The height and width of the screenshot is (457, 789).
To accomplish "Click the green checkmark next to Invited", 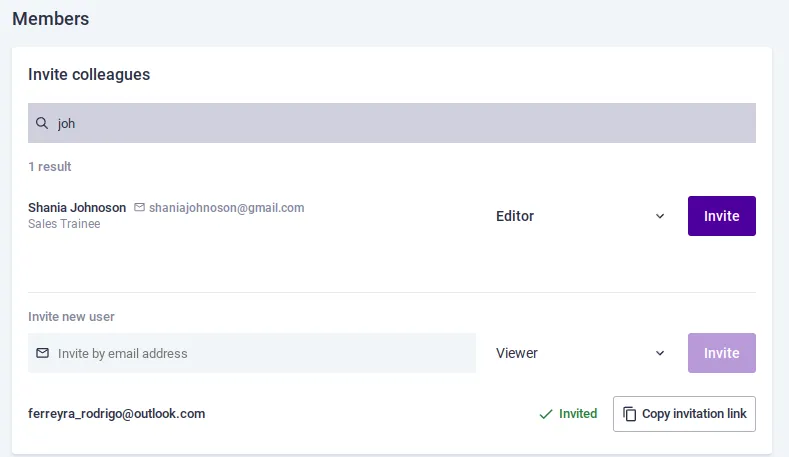I will [546, 414].
